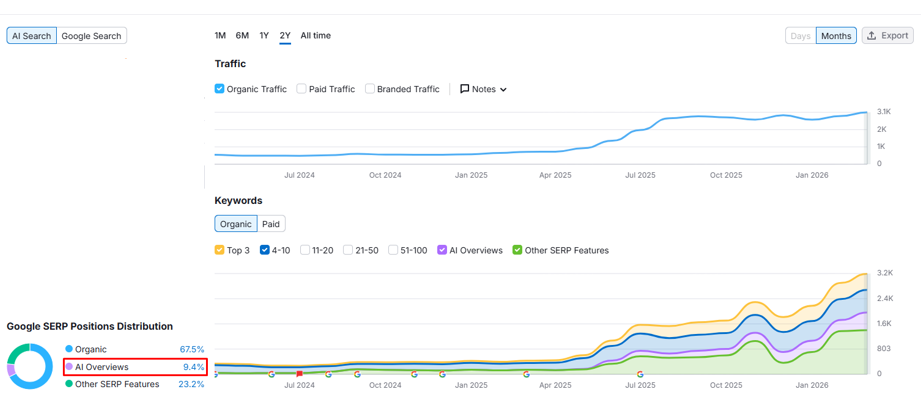Switch to Google Search tab
The image size is (921, 411).
click(91, 36)
